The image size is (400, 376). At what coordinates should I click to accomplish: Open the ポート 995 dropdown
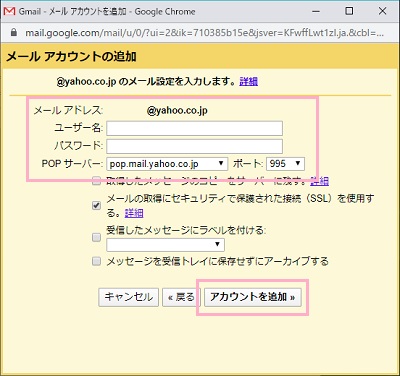(x=285, y=164)
